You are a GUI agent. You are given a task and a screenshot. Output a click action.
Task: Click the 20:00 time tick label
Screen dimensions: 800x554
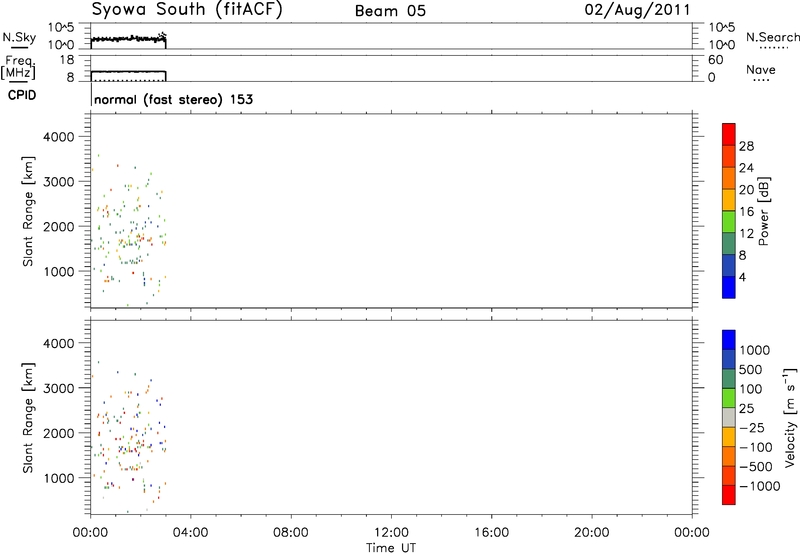(x=591, y=533)
